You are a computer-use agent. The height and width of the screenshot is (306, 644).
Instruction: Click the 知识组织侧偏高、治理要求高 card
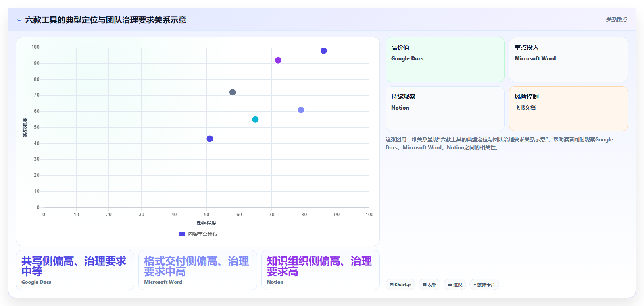321,270
